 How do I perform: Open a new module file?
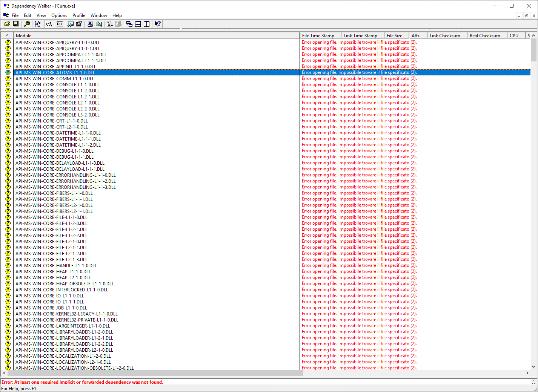pos(7,24)
